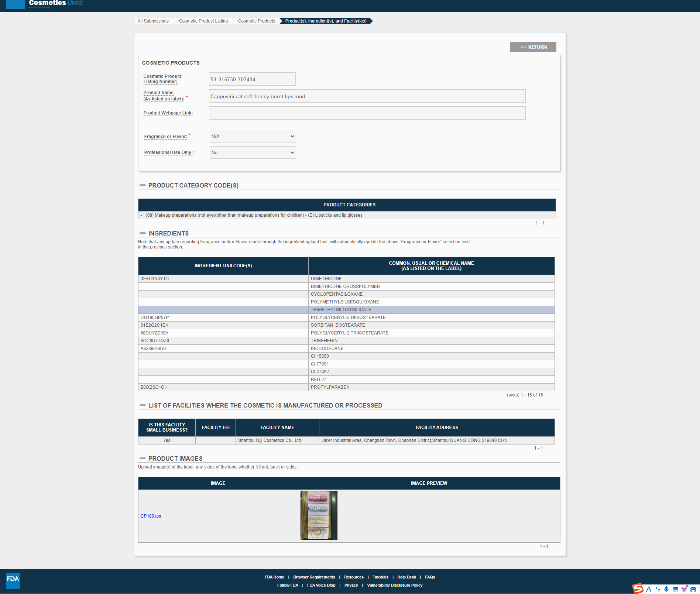Open the Professional Use Only dropdown
The height and width of the screenshot is (594, 700).
click(253, 152)
